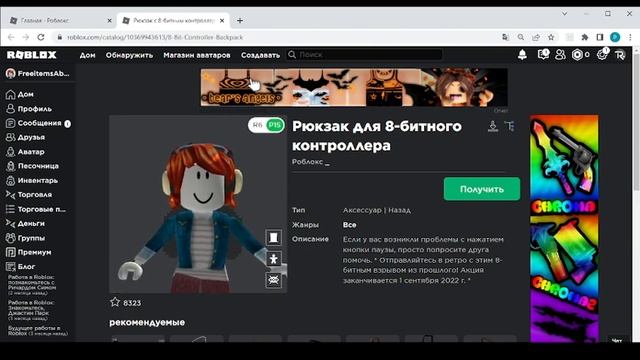Open a new browser tab
The height and width of the screenshot is (360, 640).
[x=240, y=20]
